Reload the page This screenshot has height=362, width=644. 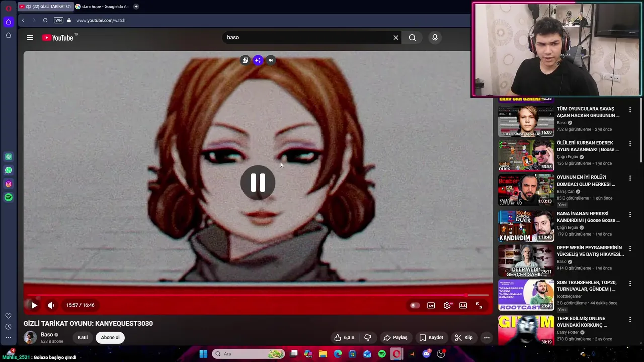tap(45, 20)
